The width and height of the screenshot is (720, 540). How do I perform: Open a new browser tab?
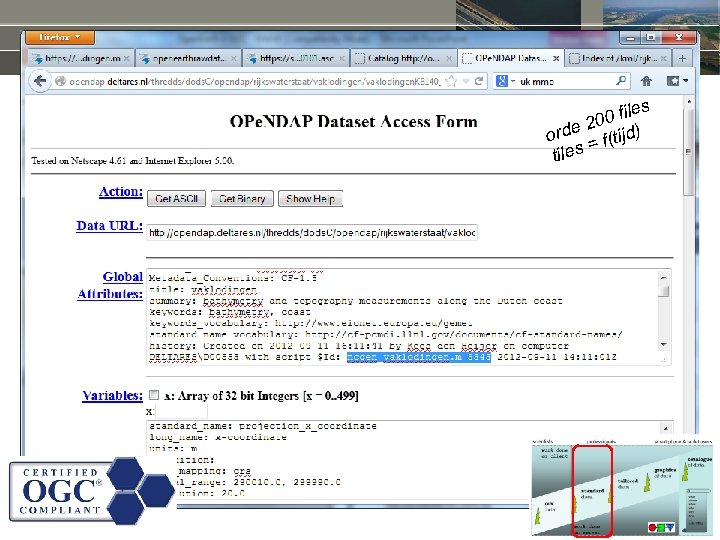[x=682, y=58]
